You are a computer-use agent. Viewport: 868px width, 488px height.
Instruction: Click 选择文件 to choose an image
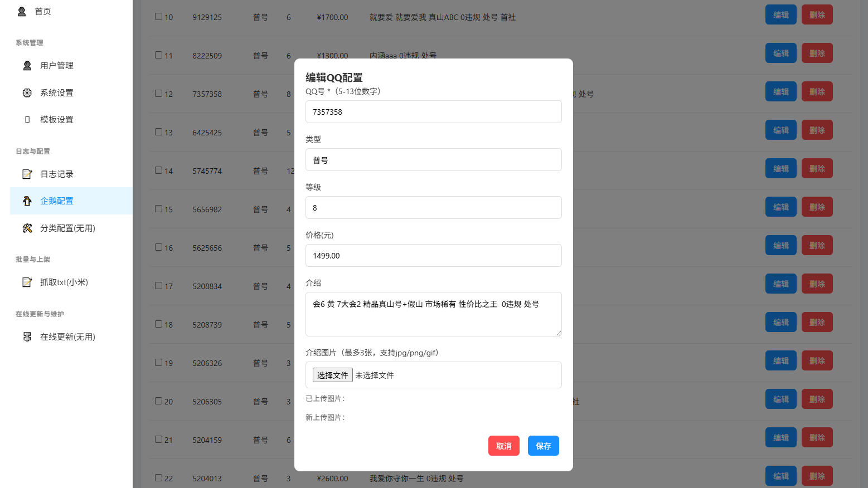click(332, 375)
